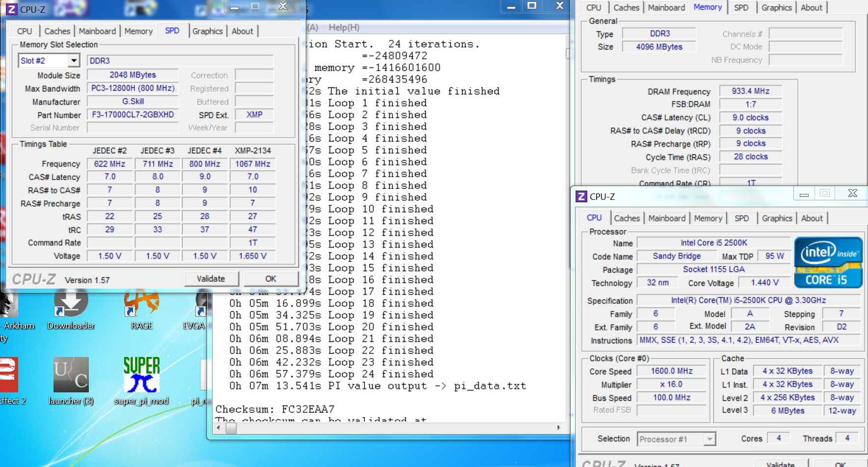Screen dimensions: 868x467
Task: Click the Part Number field F3-17000CL7-2GBXHD
Action: 133,114
